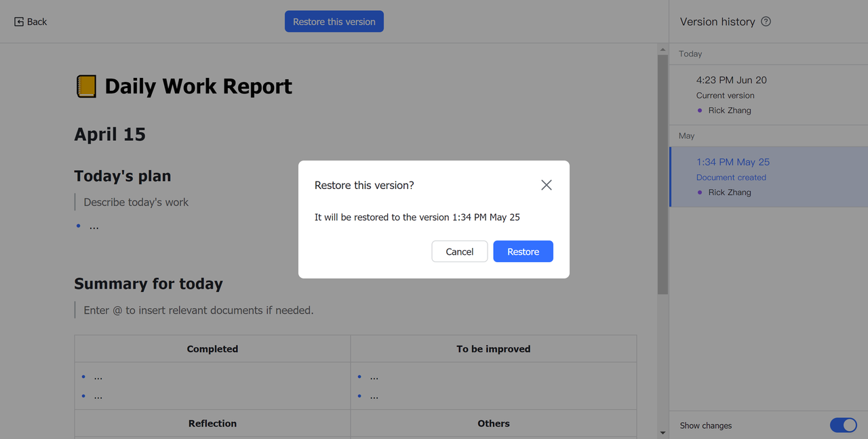Image resolution: width=868 pixels, height=439 pixels.
Task: Click the To be improved header cell
Action: click(x=493, y=349)
